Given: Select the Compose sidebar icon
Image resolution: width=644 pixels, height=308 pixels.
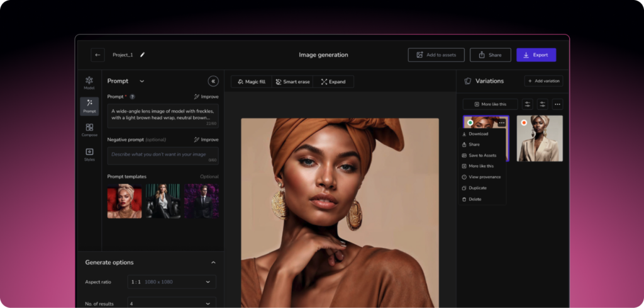Looking at the screenshot, I should coord(89,130).
